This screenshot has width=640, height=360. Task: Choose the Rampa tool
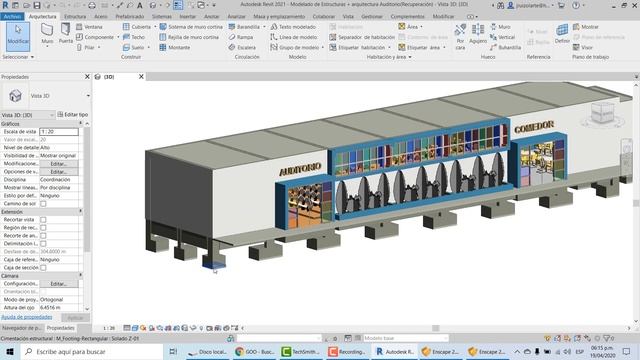click(241, 37)
